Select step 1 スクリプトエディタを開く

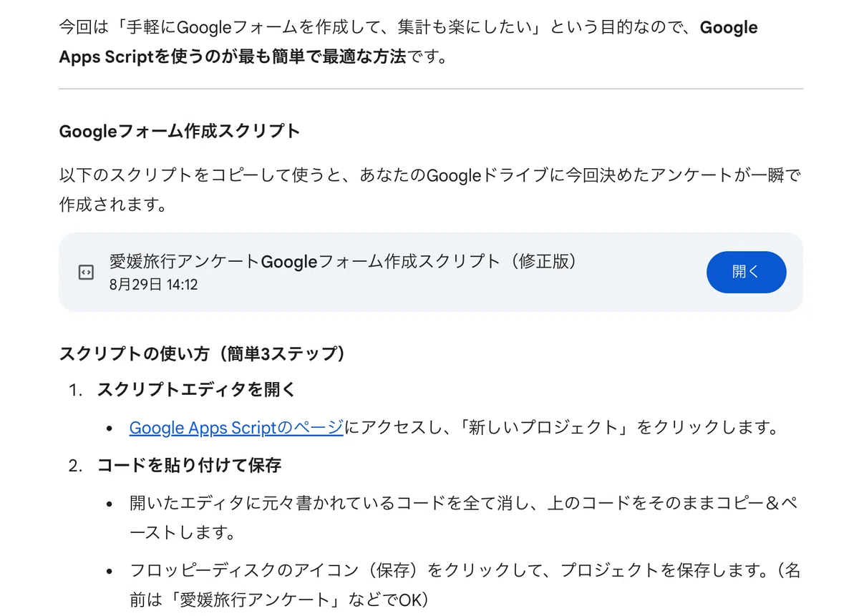coord(196,391)
